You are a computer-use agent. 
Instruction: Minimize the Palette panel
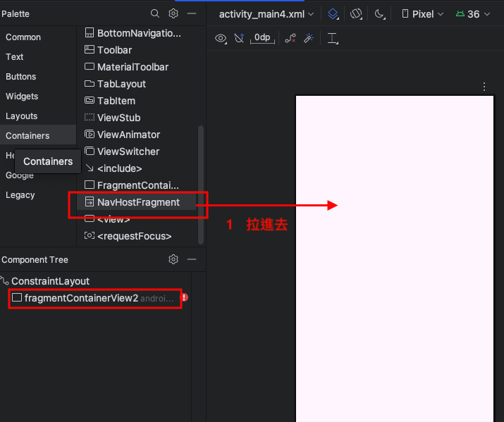click(191, 13)
